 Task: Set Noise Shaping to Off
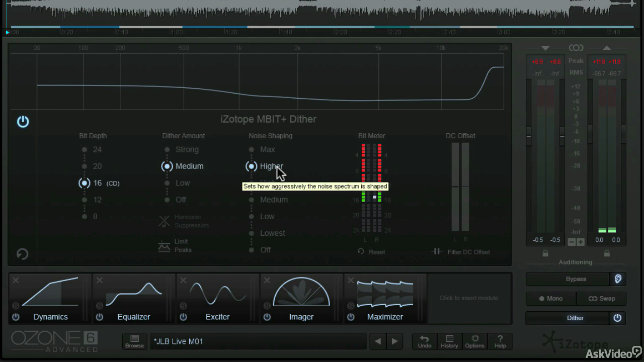[x=260, y=250]
